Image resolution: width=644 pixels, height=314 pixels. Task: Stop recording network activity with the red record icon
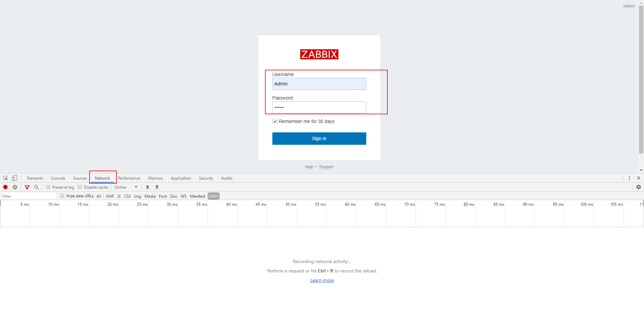[x=5, y=187]
